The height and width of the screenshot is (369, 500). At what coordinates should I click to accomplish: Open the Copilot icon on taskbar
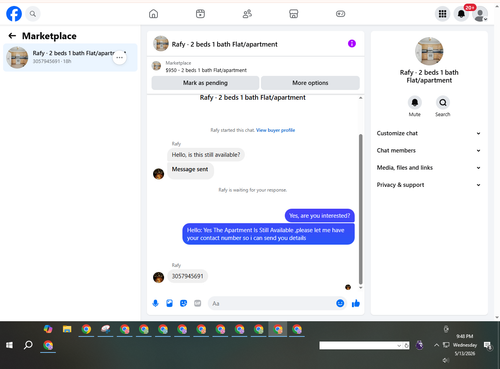[48, 329]
